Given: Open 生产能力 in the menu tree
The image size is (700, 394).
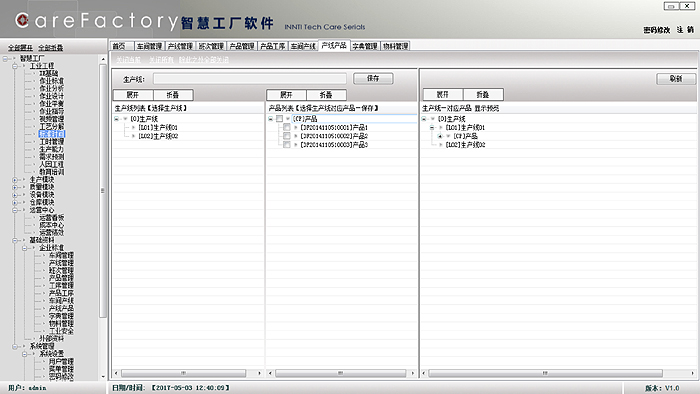Looking at the screenshot, I should (51, 149).
